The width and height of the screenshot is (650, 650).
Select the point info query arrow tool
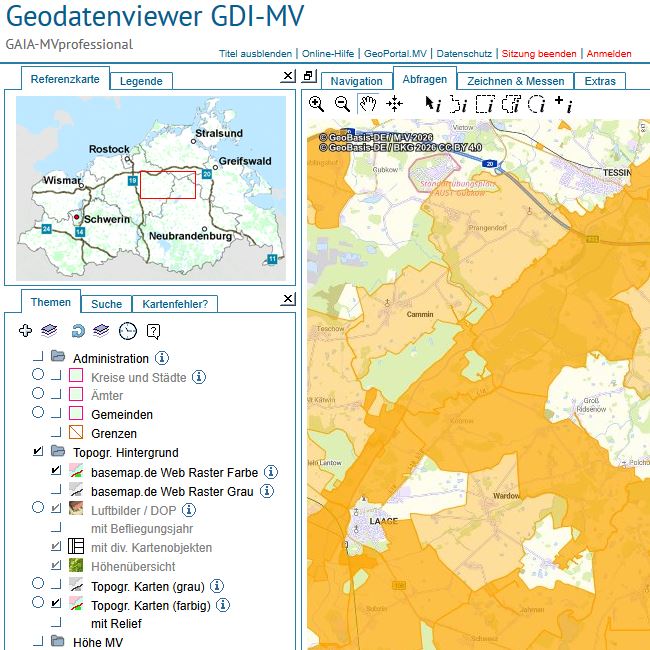point(433,104)
